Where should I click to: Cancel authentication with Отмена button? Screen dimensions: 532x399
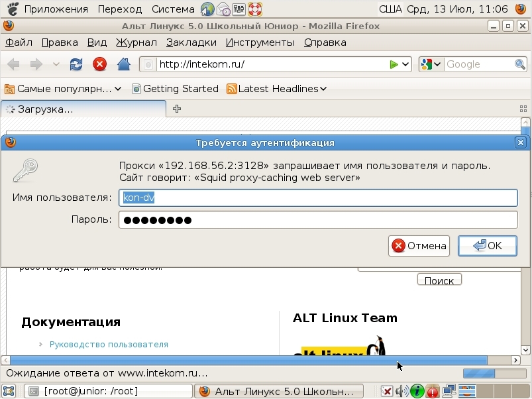coord(419,246)
